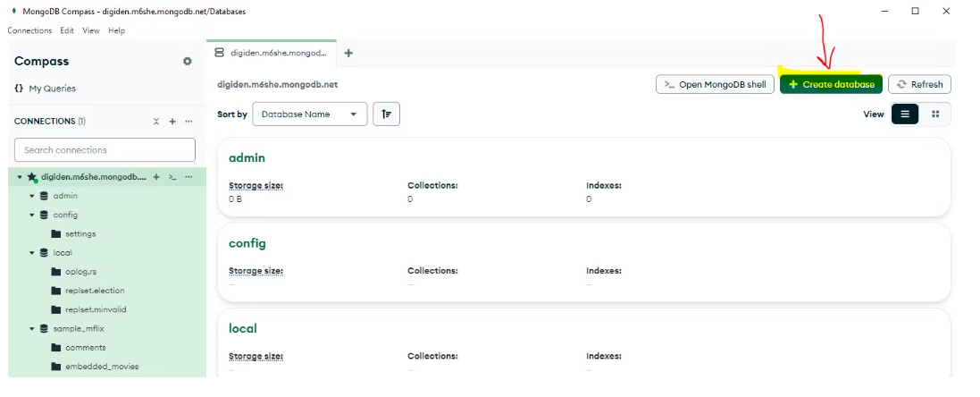Open embedded_movies collection in sidebar
980x397 pixels.
coord(102,367)
